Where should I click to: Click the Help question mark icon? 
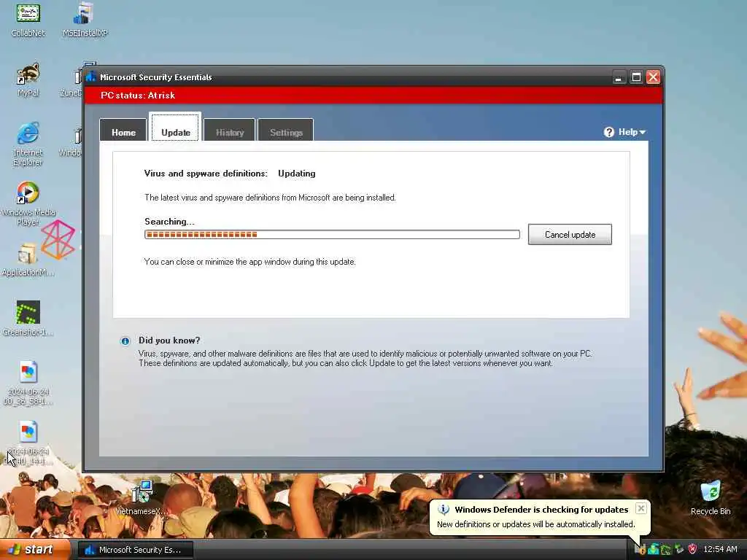click(609, 132)
